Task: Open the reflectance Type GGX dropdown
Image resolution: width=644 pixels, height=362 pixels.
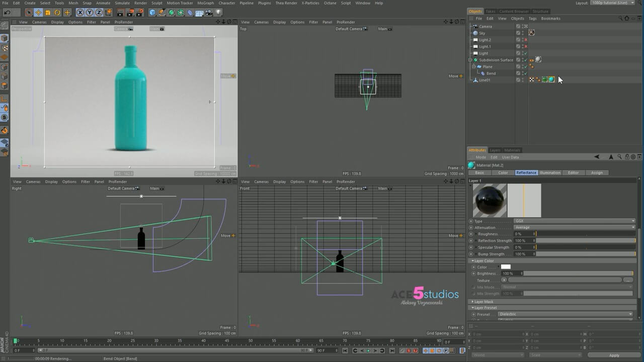Action: click(574, 221)
